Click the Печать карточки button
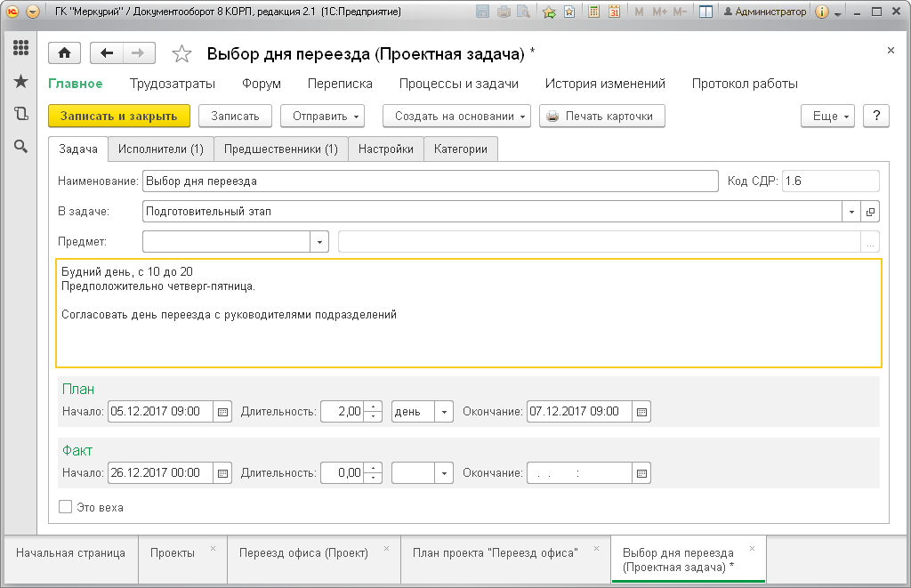The width and height of the screenshot is (911, 588). [x=602, y=117]
